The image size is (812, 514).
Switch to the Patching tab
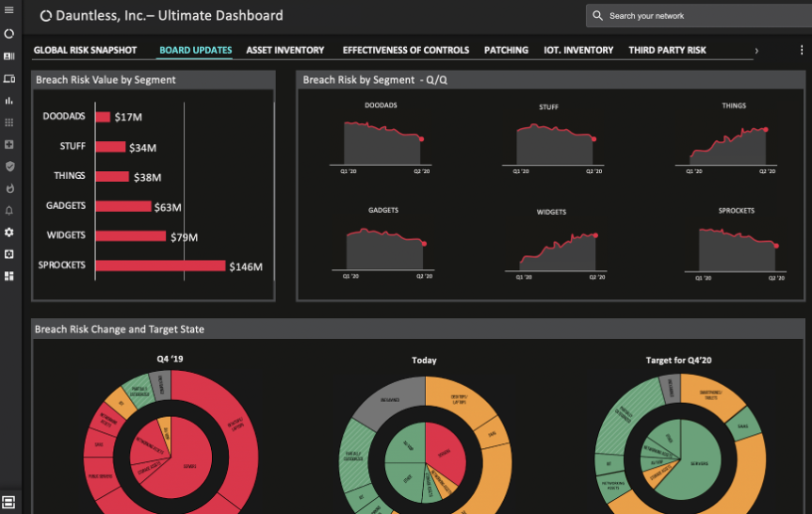coord(506,50)
